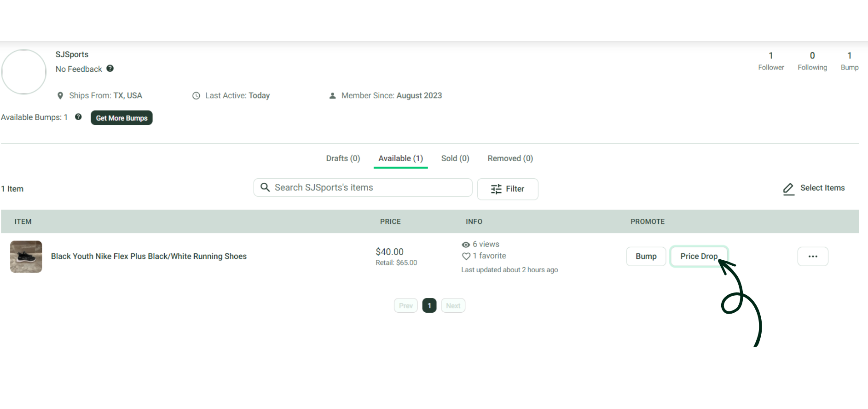Image resolution: width=868 pixels, height=409 pixels.
Task: Click the help icon next to Available Bumps
Action: pyautogui.click(x=78, y=117)
